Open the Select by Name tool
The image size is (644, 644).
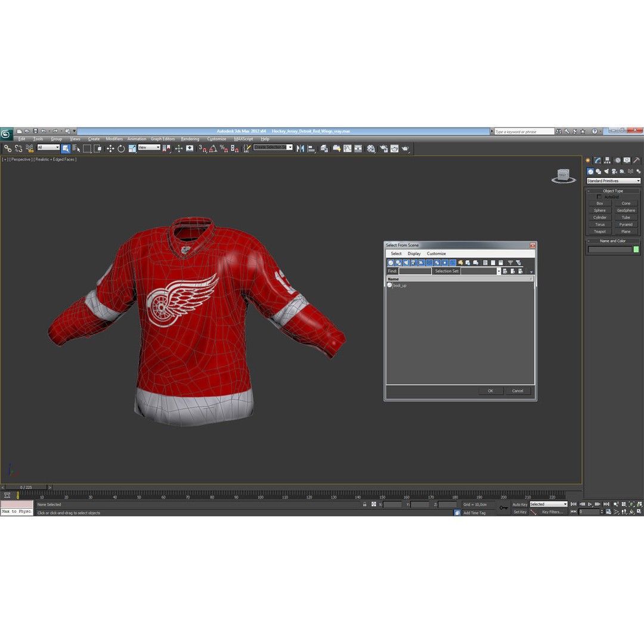pos(76,148)
